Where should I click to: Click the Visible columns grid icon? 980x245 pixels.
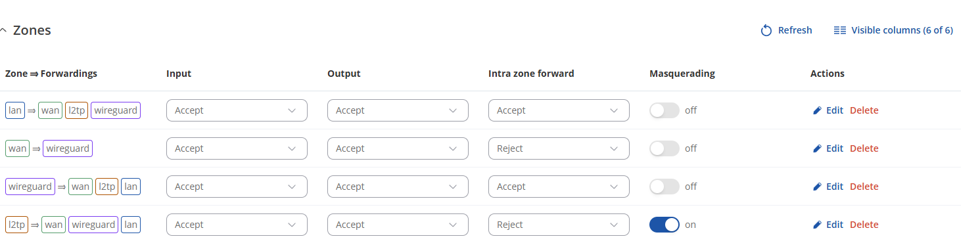pyautogui.click(x=839, y=30)
